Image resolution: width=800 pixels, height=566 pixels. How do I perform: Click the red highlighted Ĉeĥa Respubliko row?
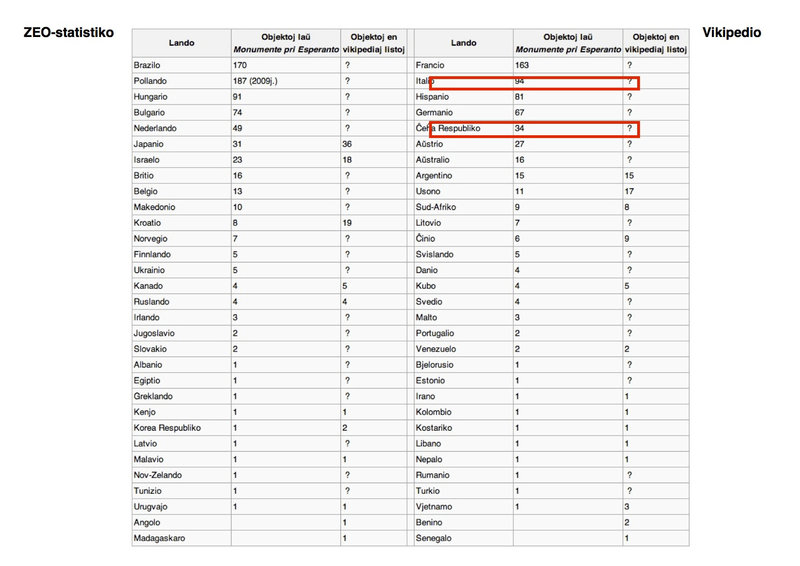[534, 129]
